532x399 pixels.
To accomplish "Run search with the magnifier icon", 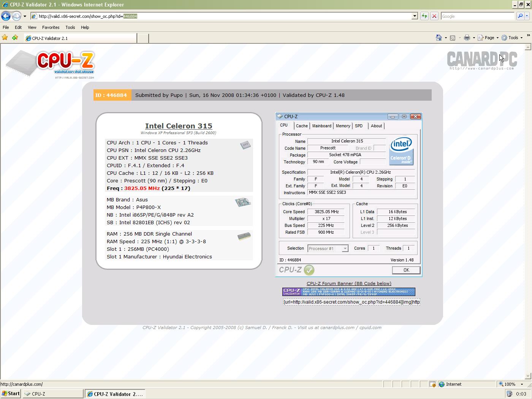I will click(520, 16).
